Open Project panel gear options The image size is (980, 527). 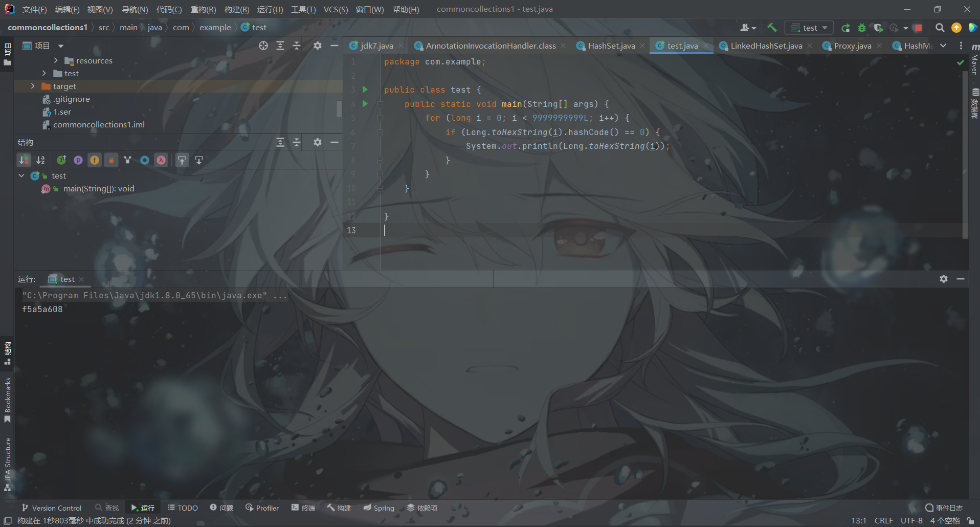[318, 46]
